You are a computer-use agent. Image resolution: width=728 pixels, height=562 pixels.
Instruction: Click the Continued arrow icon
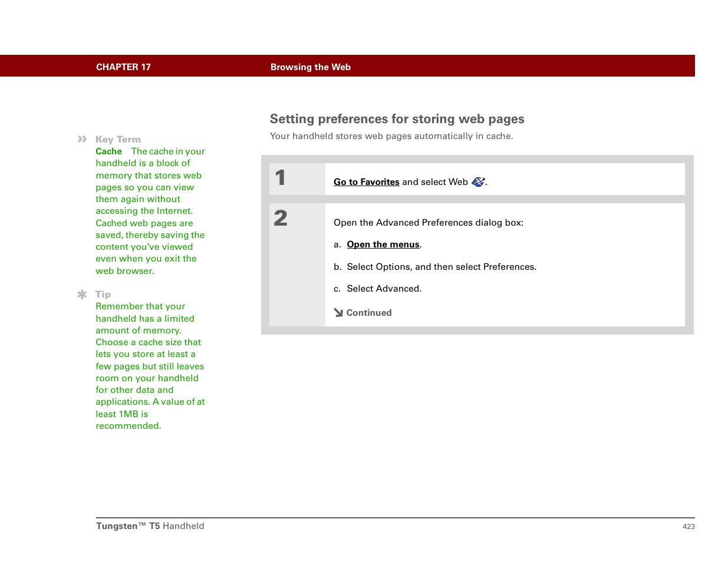(x=338, y=313)
